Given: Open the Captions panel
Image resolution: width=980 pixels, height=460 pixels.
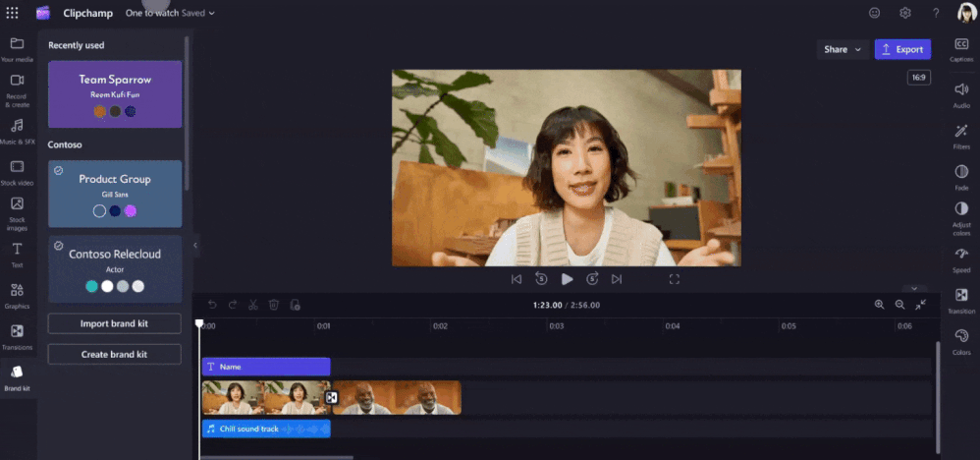Looking at the screenshot, I should pyautogui.click(x=961, y=50).
